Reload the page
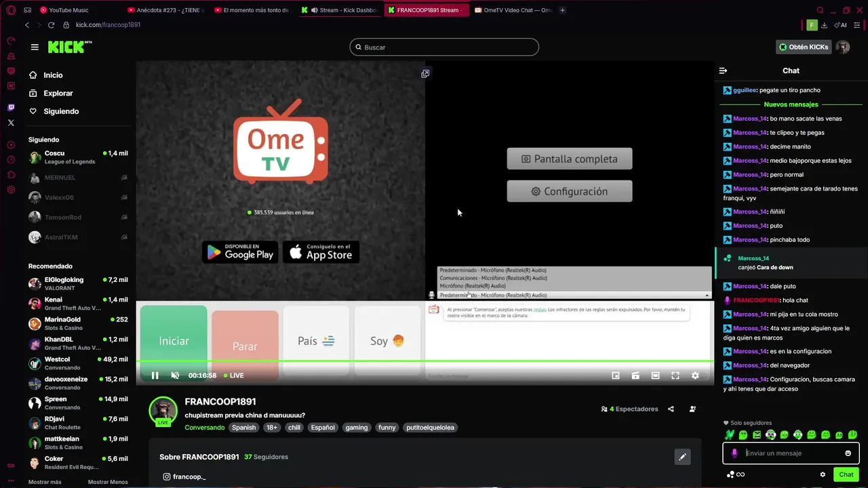Screen dimensions: 868x488 tap(52, 25)
